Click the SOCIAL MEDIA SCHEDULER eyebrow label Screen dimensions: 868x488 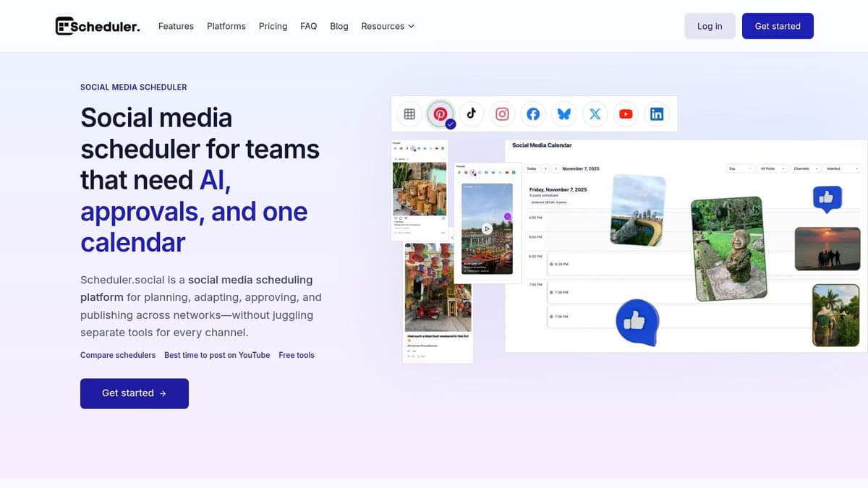[134, 87]
